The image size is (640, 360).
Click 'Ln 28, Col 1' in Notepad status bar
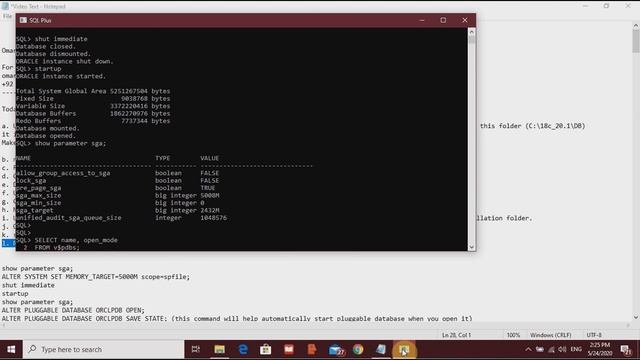pyautogui.click(x=456, y=335)
